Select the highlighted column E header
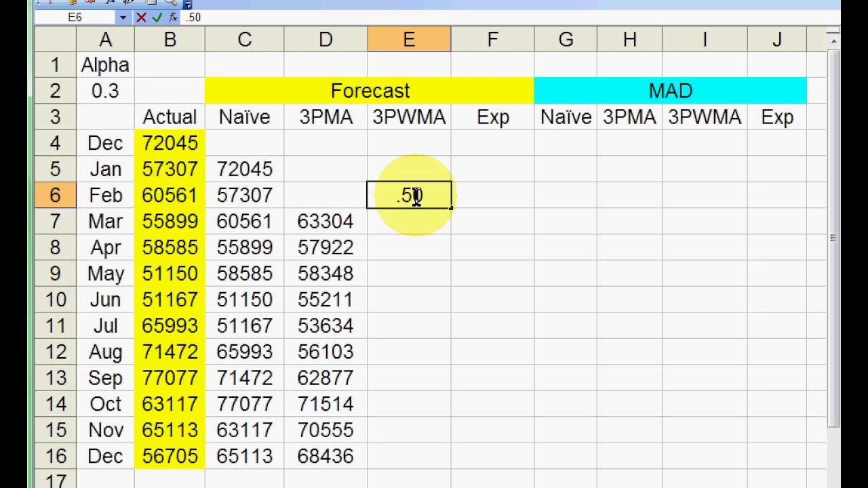Screen dimensions: 868x488 click(x=409, y=39)
